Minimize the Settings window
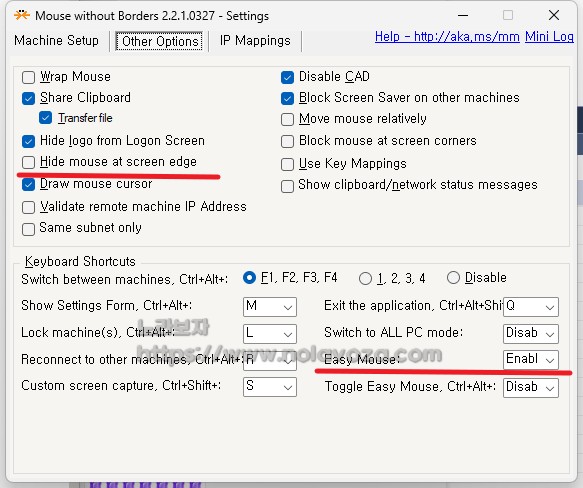The image size is (583, 488). (x=463, y=15)
